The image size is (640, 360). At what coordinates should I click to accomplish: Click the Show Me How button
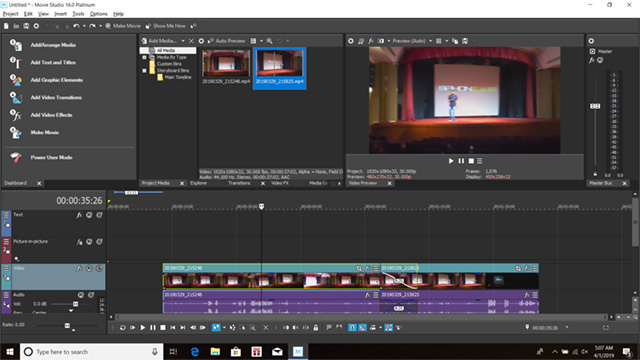[x=165, y=26]
